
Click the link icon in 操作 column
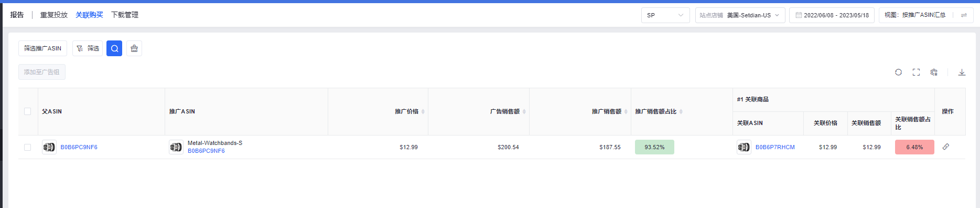coord(945,147)
